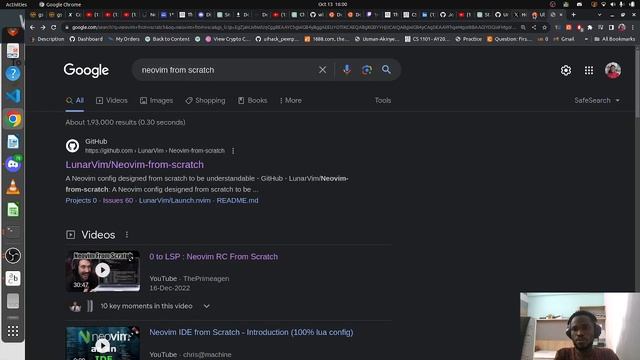Open the More search filters dropdown
Viewport: 640px width, 360px height.
pos(290,100)
